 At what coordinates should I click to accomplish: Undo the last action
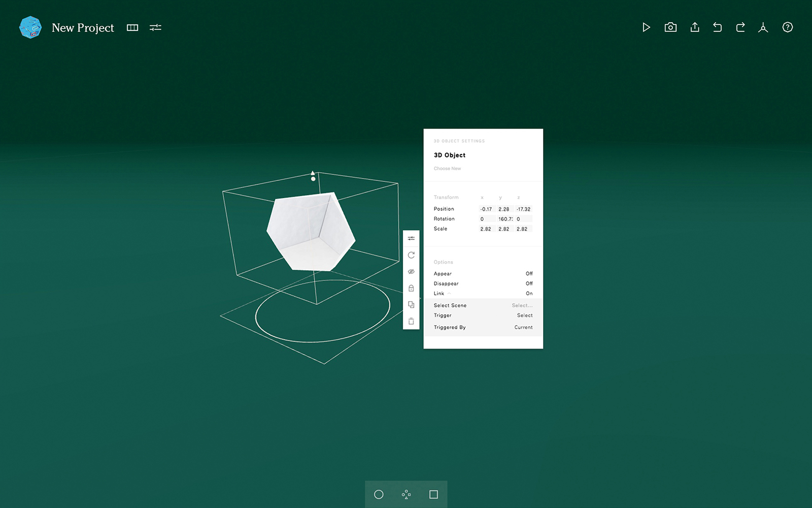coord(717,27)
